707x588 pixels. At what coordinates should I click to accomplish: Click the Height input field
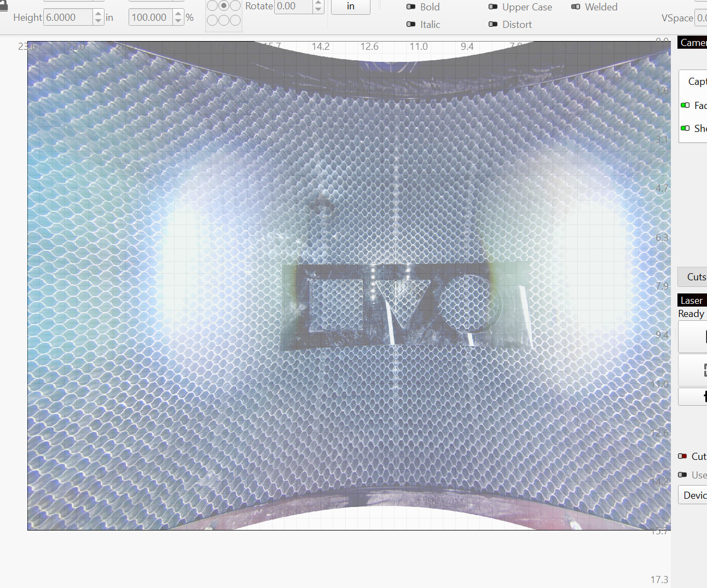tap(68, 18)
